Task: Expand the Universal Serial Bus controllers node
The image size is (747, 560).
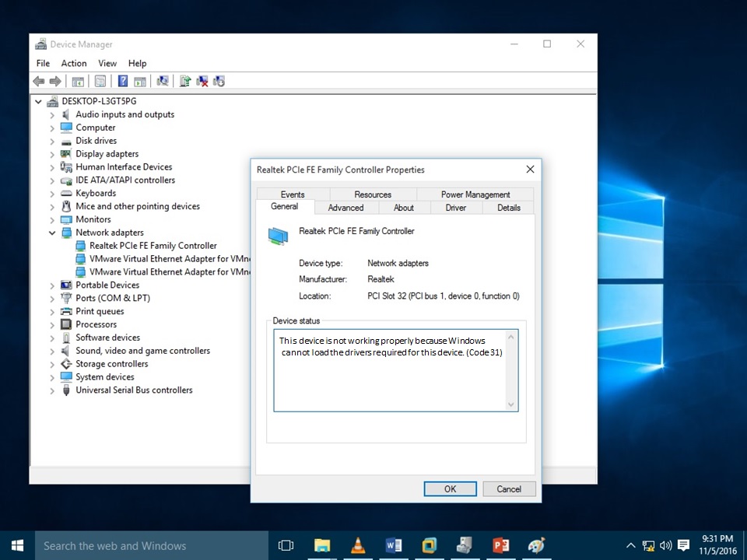Action: tap(51, 390)
